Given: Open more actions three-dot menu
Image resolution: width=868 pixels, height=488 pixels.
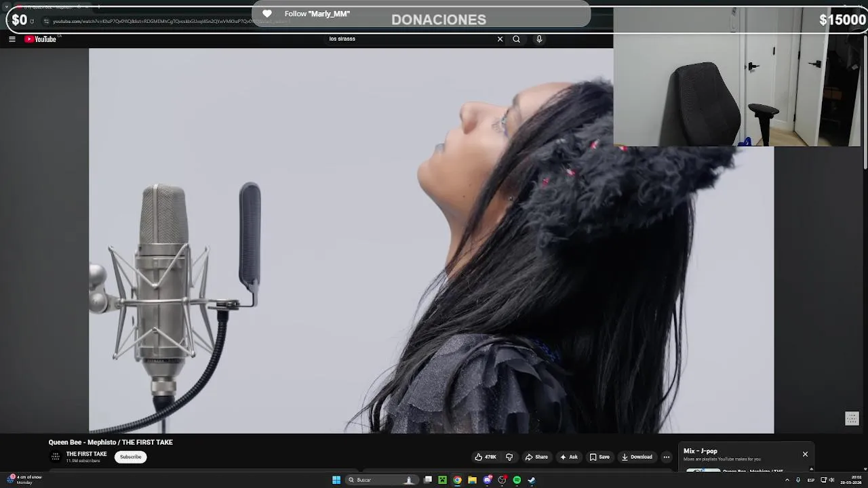Looking at the screenshot, I should pos(667,457).
